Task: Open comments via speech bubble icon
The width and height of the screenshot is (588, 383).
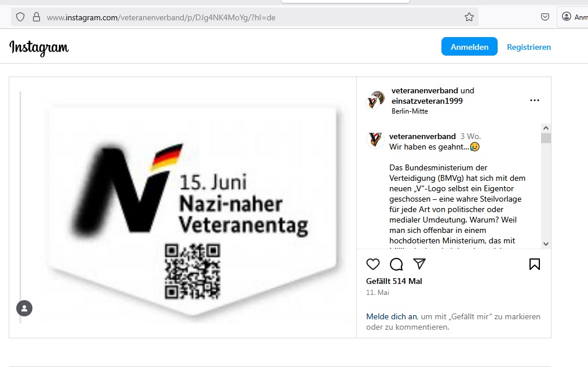Action: [x=396, y=264]
